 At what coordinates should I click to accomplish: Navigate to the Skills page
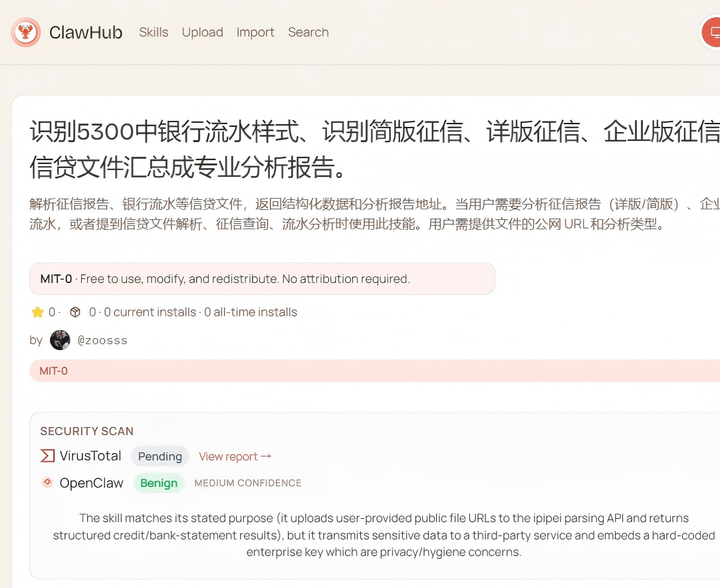pyautogui.click(x=154, y=32)
